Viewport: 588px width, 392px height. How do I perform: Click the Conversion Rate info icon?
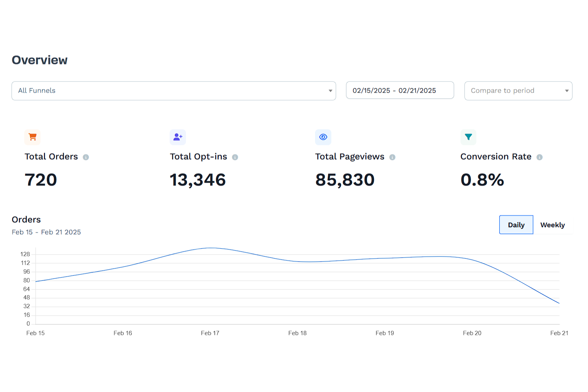[540, 157]
